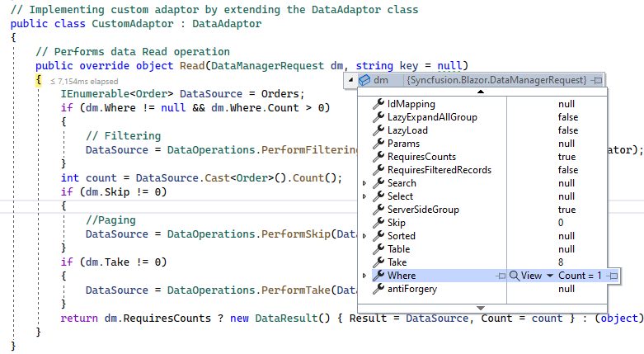Click the antiForgery property name

[412, 289]
